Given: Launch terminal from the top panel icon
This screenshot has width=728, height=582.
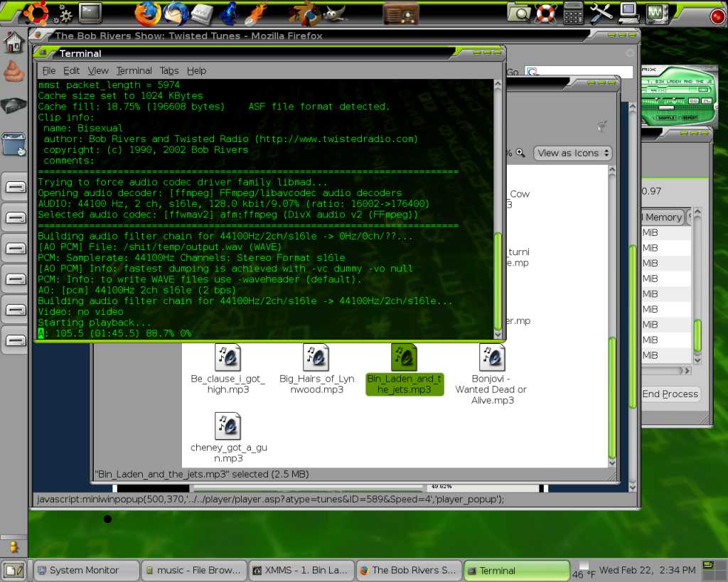Looking at the screenshot, I should point(90,13).
